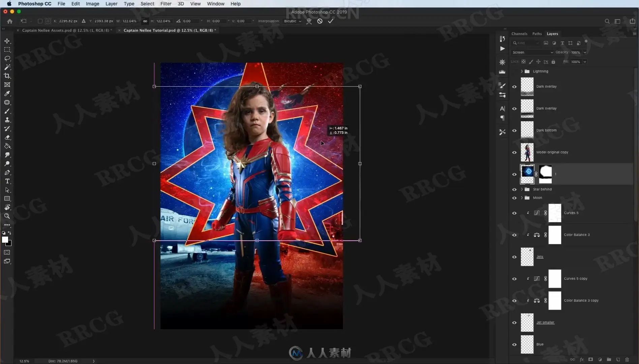This screenshot has height=364, width=639.
Task: Toggle visibility of the Blue layer
Action: point(514,344)
